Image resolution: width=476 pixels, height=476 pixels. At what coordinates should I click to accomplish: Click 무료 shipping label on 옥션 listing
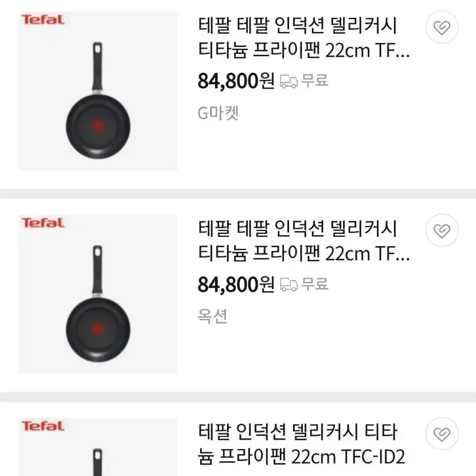[315, 284]
